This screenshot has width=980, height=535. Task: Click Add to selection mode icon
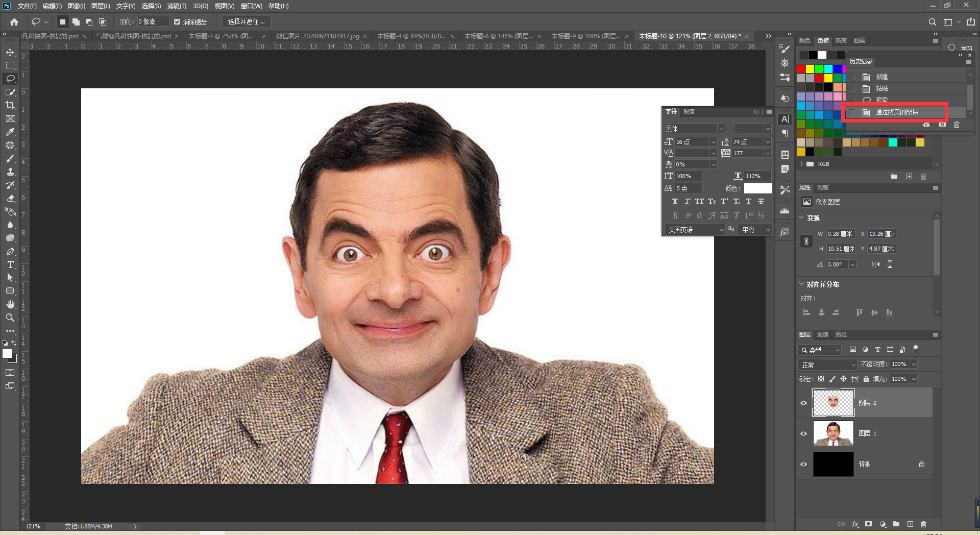pos(76,22)
